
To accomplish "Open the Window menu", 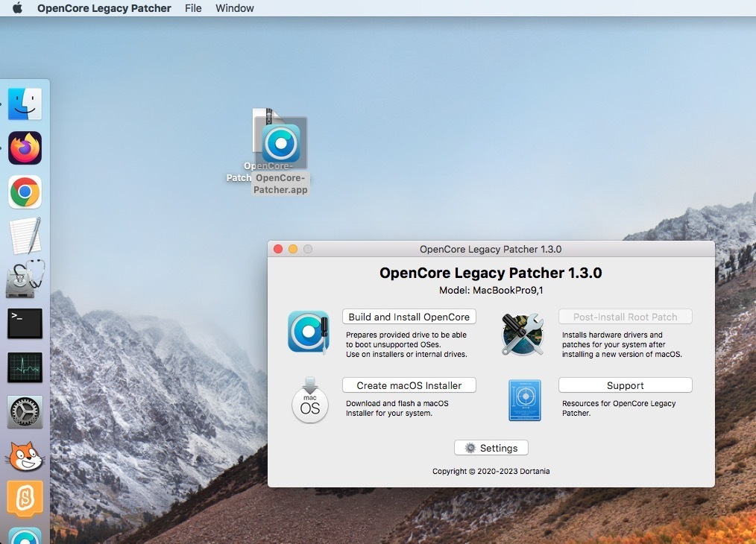I will coord(234,8).
